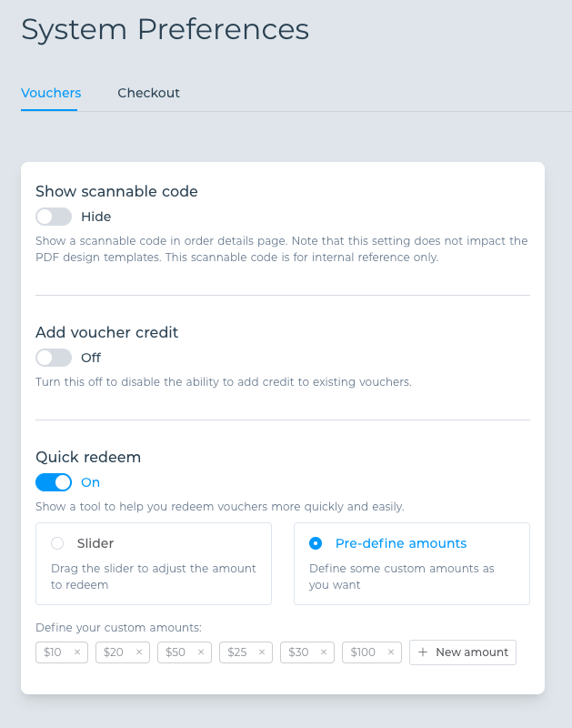Delete the $50 custom amount
Image resolution: width=572 pixels, height=728 pixels.
(x=201, y=652)
